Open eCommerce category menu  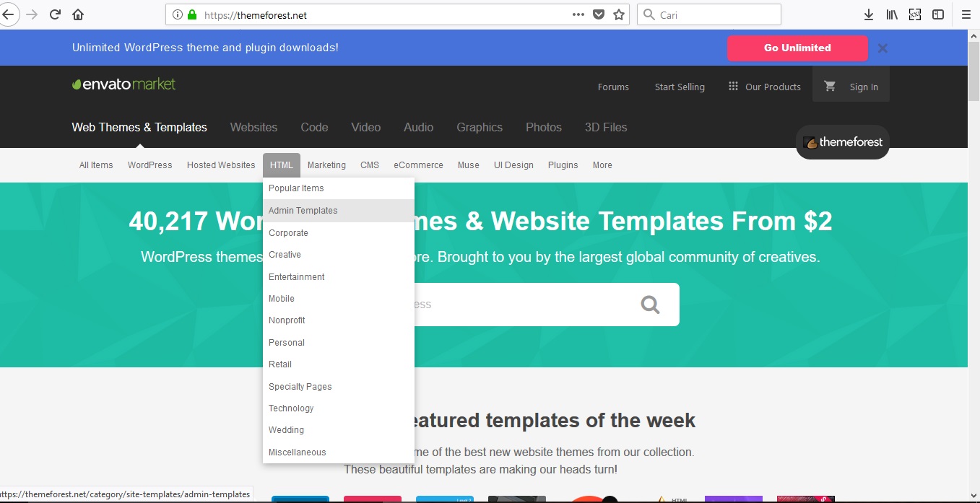[418, 165]
